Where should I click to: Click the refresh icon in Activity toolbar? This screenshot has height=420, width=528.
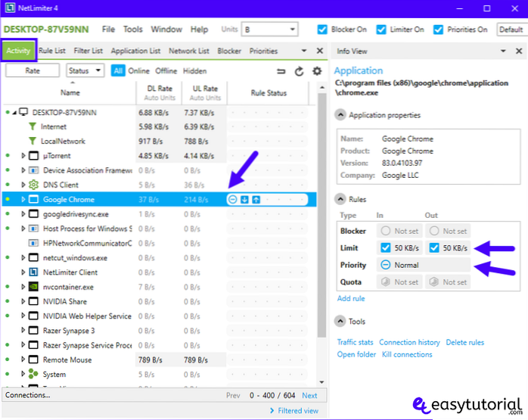(299, 71)
